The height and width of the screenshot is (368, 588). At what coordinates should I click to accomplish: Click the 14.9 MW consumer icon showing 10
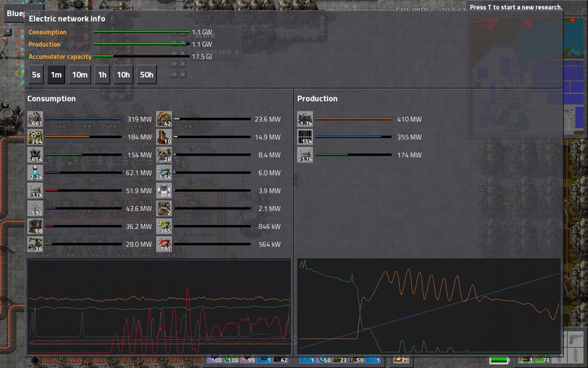click(164, 137)
